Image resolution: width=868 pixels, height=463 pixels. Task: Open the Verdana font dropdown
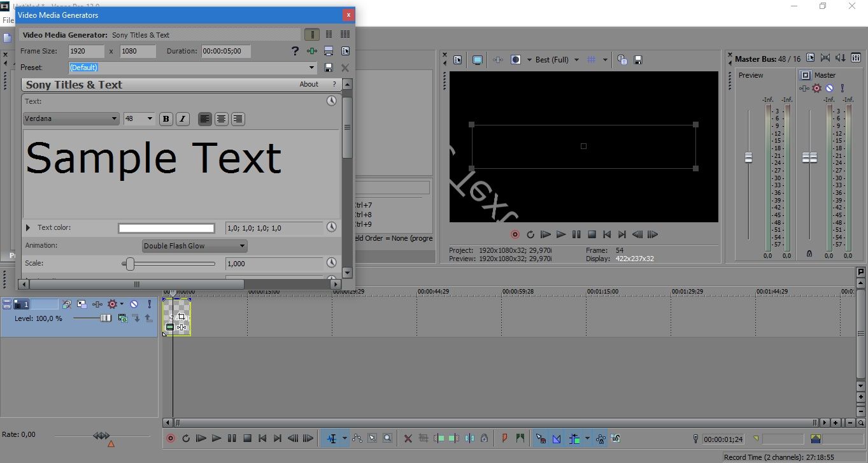[114, 118]
